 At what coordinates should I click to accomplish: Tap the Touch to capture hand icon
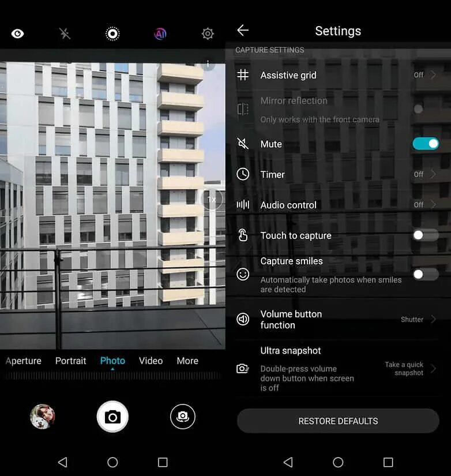tap(243, 235)
